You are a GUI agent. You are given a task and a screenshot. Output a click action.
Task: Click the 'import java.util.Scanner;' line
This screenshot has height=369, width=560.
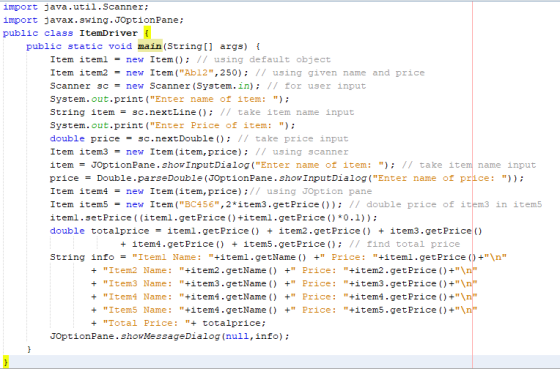click(x=76, y=7)
